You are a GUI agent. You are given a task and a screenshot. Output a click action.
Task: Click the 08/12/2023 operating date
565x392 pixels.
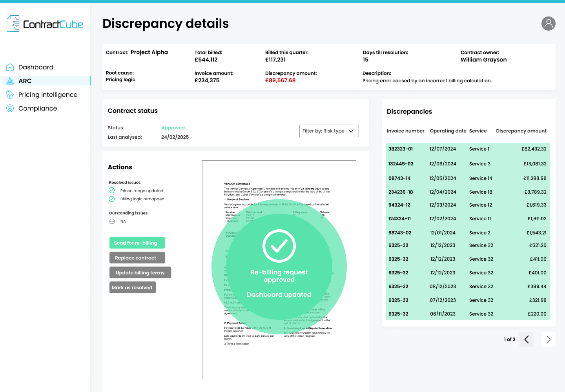(443, 287)
